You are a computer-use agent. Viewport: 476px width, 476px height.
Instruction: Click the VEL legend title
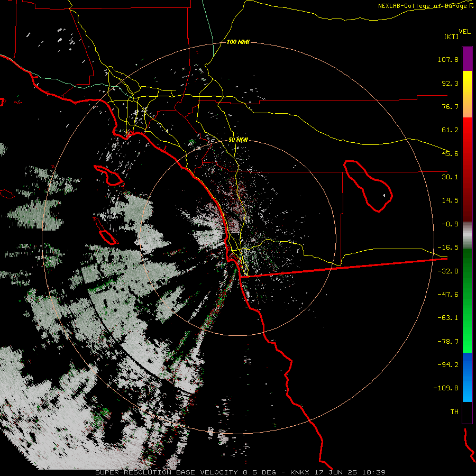click(x=464, y=32)
